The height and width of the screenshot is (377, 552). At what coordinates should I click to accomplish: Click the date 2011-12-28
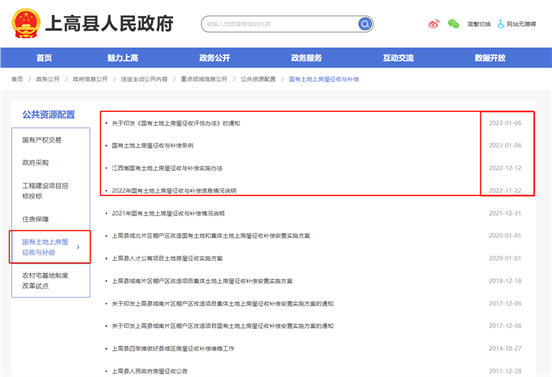pos(505,371)
